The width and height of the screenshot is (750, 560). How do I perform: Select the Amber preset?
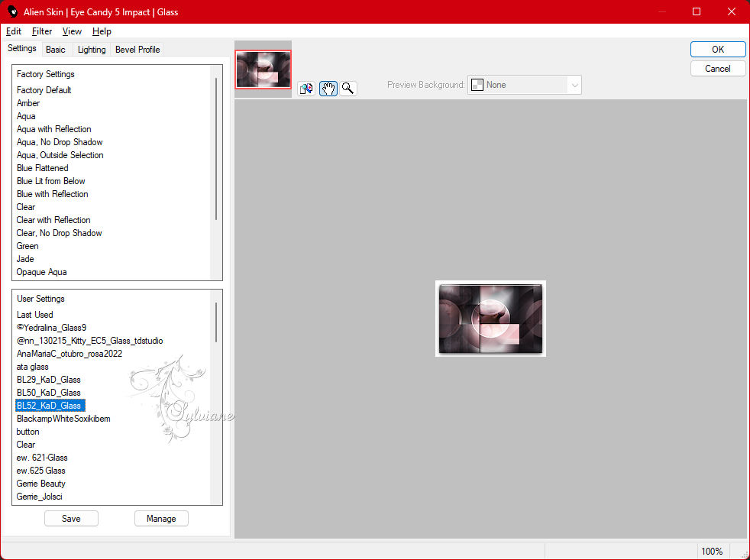coord(28,103)
